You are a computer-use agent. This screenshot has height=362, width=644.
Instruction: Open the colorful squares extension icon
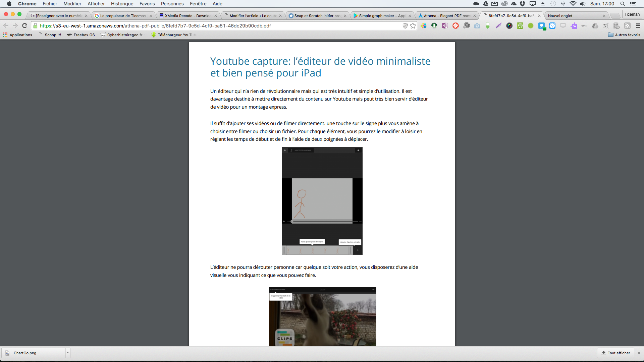[x=423, y=26]
